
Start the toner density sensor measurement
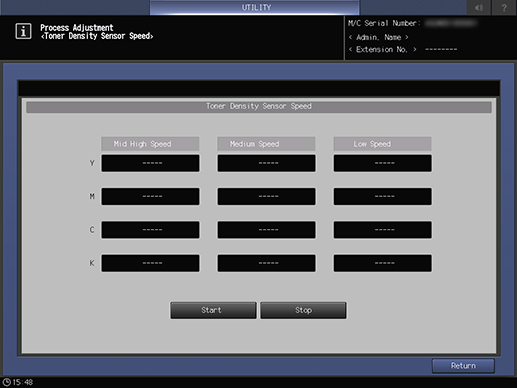point(213,310)
